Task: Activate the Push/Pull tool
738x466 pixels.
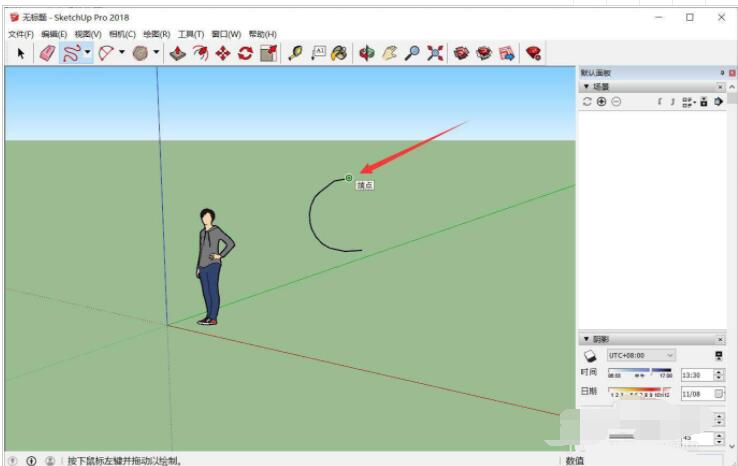Action: (x=177, y=53)
